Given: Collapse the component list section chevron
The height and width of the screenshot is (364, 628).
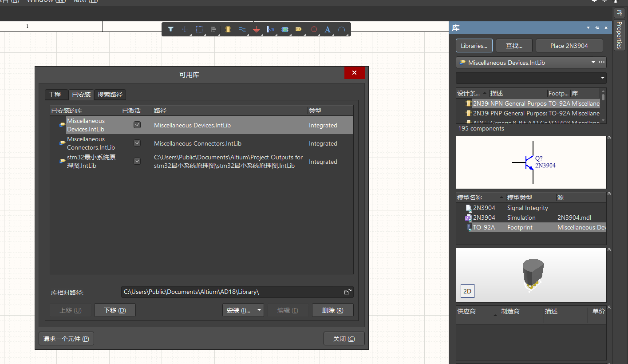Looking at the screenshot, I should click(x=609, y=138).
